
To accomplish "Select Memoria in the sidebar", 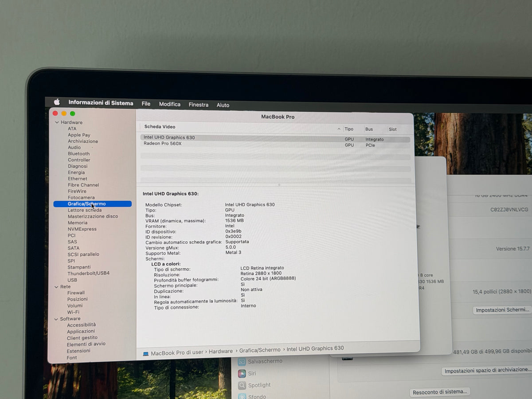I will point(78,223).
